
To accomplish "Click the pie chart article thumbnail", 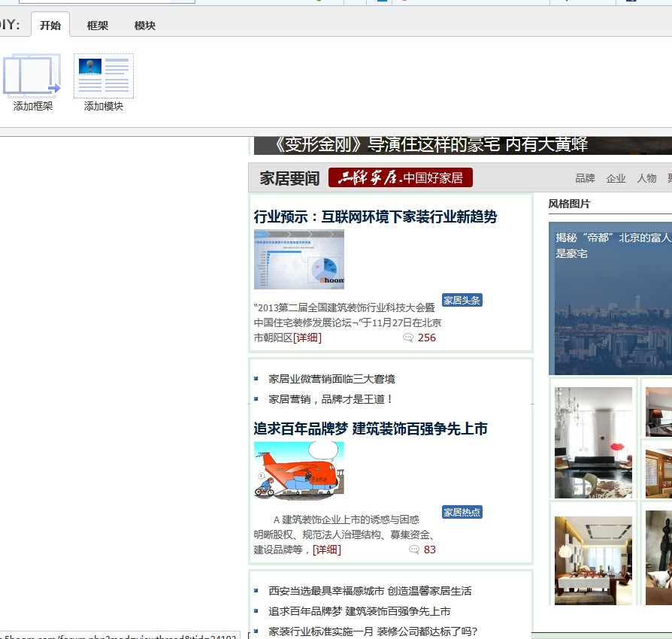I will point(298,259).
